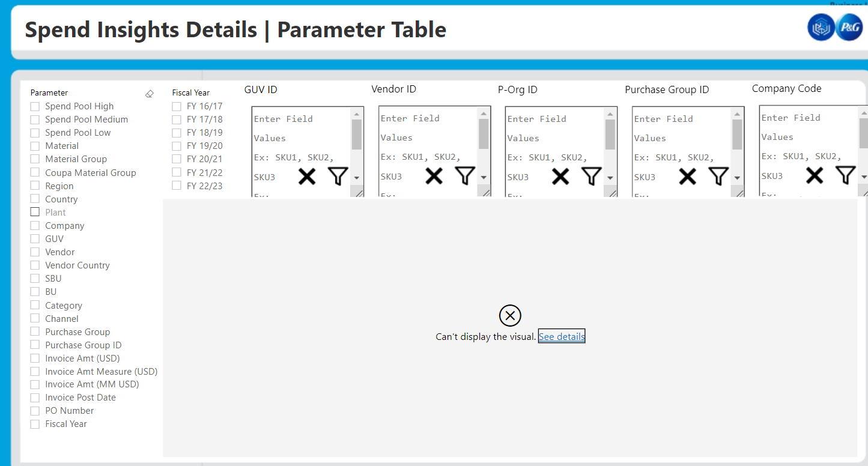The width and height of the screenshot is (868, 466).
Task: Select the Vendor Country checkbox
Action: (x=35, y=265)
